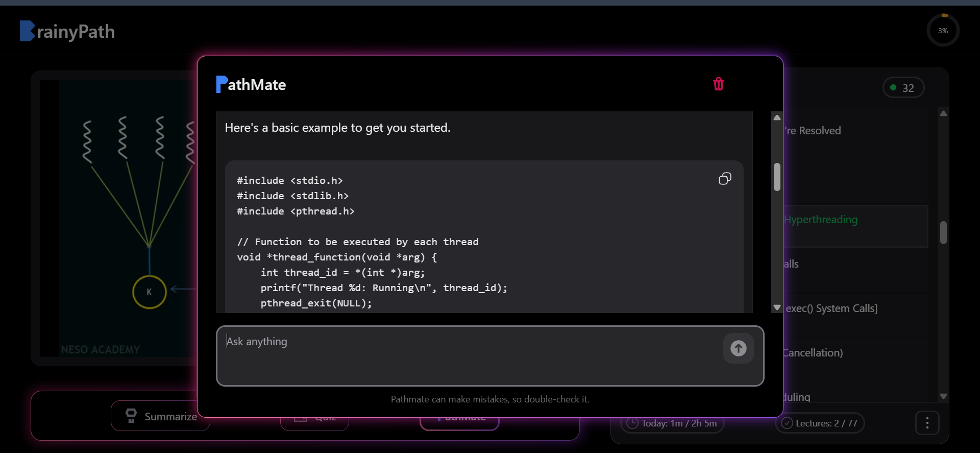Click the clock icon beside Today's time
This screenshot has height=453, width=980.
point(632,423)
